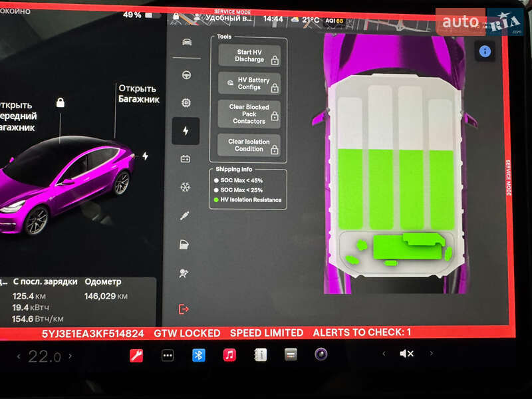Select the syringe-shaped icon in sidebar

point(185,215)
